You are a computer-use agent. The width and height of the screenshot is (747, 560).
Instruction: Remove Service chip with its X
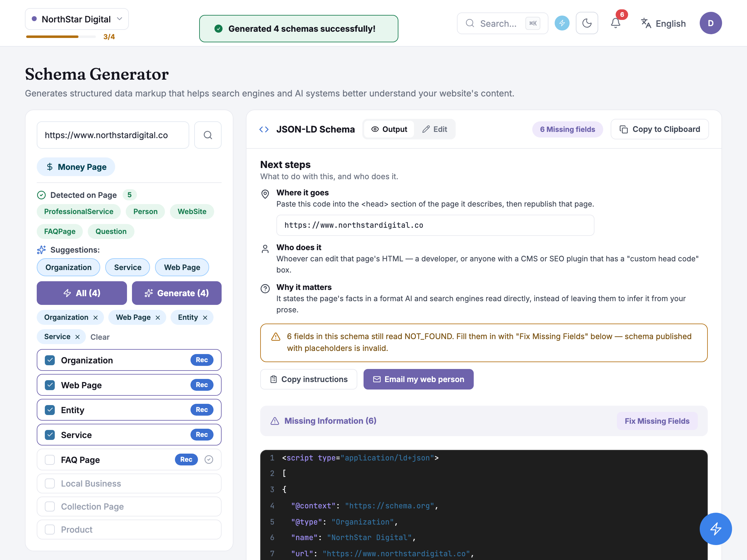pyautogui.click(x=77, y=337)
